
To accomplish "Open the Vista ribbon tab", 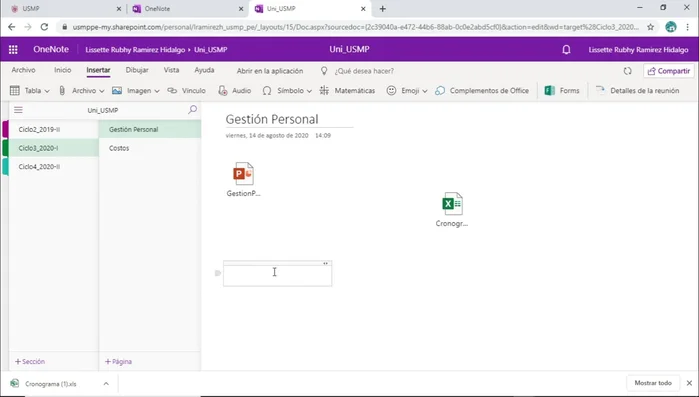I will point(171,70).
